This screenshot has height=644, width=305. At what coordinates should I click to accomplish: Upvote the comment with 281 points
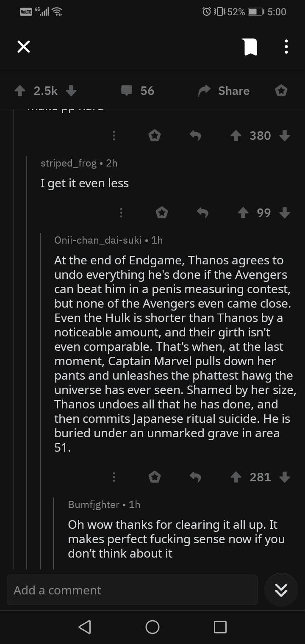tap(236, 477)
